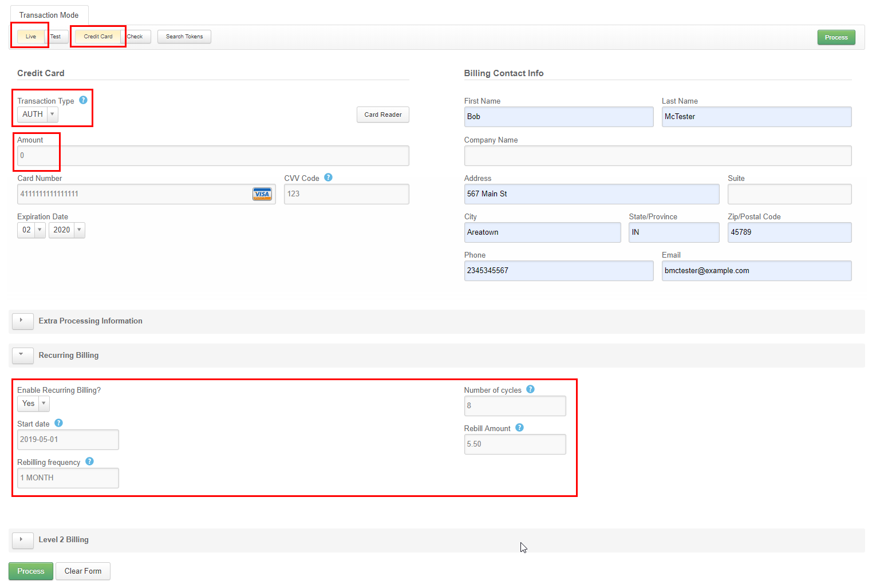Click the Rebill Amount help icon
This screenshot has height=588, width=880.
[x=519, y=428]
